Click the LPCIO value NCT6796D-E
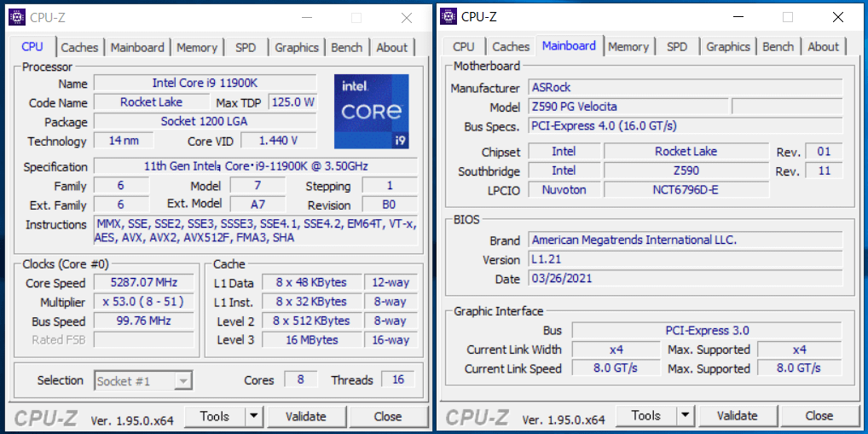The width and height of the screenshot is (868, 434). pyautogui.click(x=686, y=190)
